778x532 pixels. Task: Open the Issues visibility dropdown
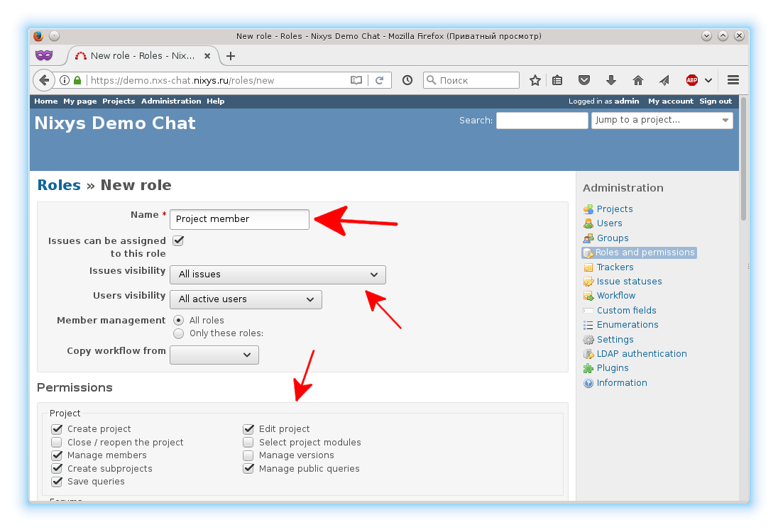pyautogui.click(x=278, y=275)
